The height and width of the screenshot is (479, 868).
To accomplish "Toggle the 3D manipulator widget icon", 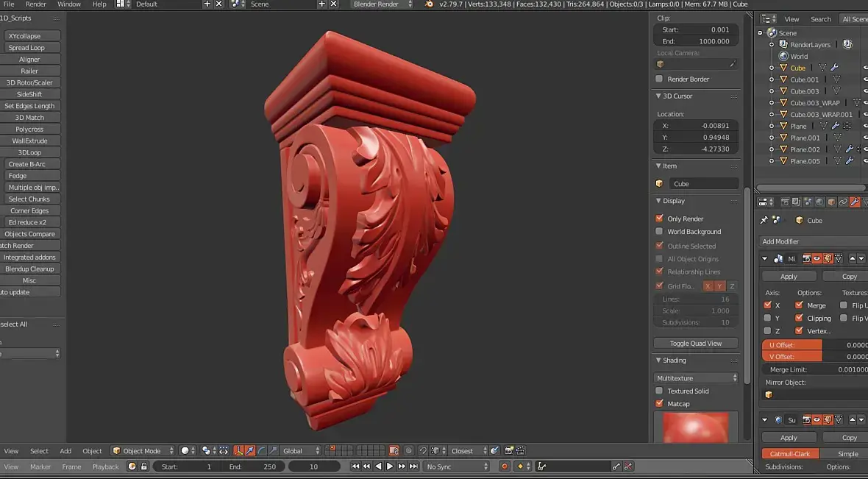I will [238, 451].
